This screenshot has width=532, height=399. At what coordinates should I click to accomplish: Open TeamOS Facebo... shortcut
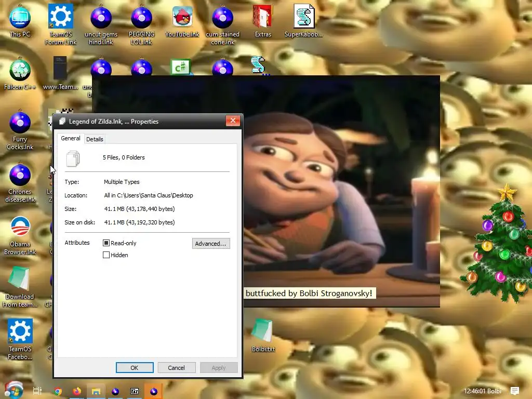(20, 339)
